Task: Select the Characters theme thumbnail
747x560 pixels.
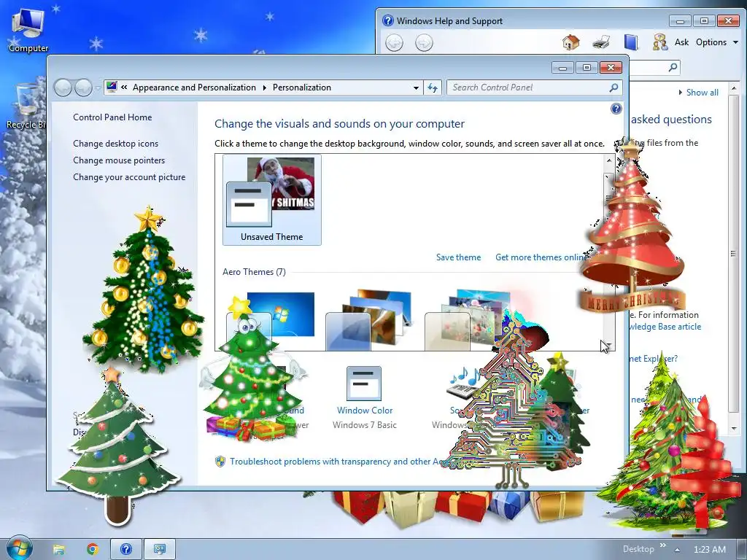Action: (x=467, y=320)
